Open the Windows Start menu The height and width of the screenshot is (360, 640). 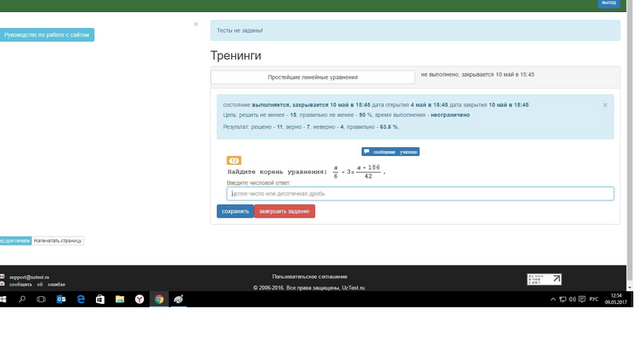pos(2,300)
